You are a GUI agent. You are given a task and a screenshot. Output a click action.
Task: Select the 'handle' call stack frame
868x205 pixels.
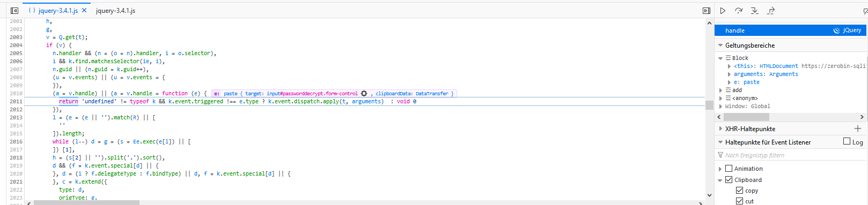tap(791, 31)
